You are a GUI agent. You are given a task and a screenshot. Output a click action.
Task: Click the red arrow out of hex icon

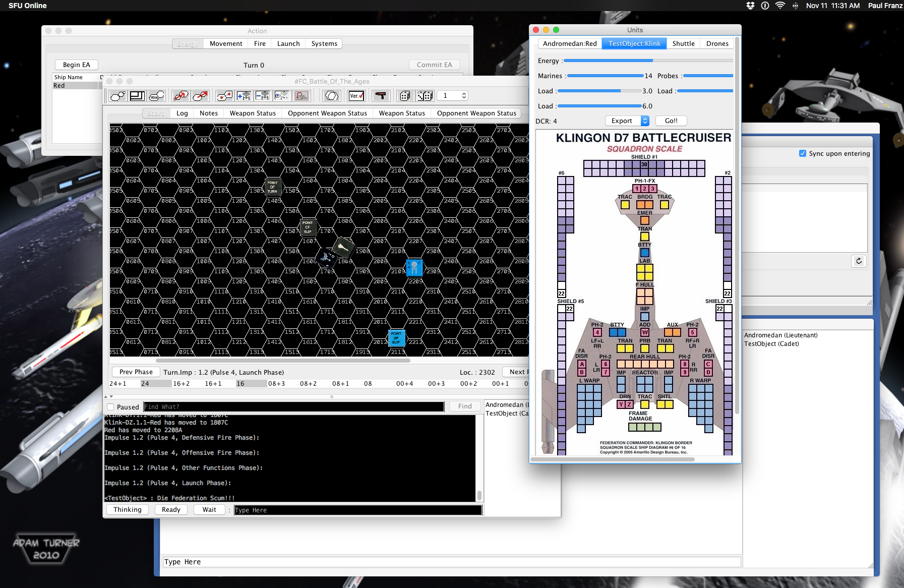(200, 96)
